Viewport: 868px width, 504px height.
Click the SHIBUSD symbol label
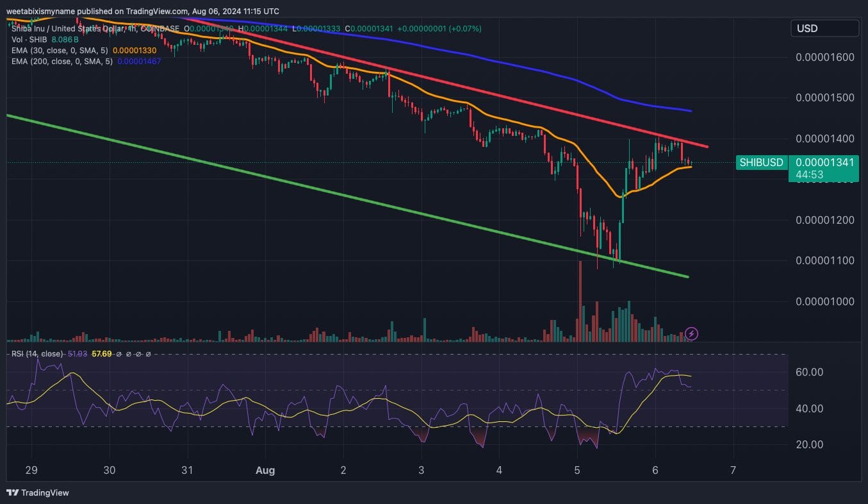click(x=761, y=162)
